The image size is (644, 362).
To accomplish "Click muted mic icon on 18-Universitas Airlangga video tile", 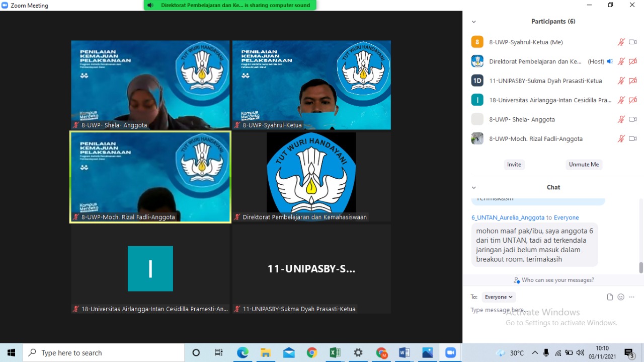I will (x=76, y=309).
